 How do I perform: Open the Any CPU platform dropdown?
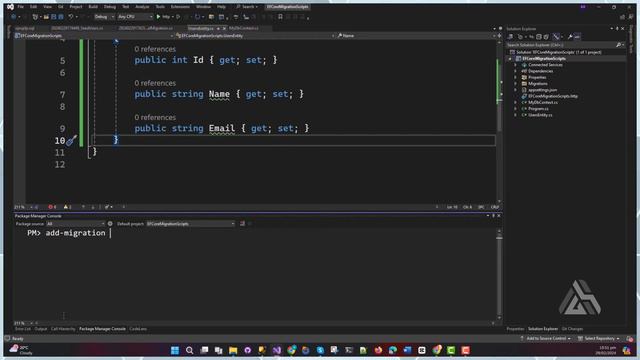(x=135, y=17)
